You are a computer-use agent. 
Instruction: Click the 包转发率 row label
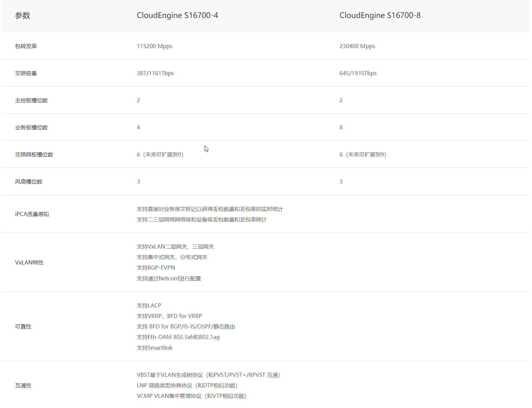click(26, 46)
